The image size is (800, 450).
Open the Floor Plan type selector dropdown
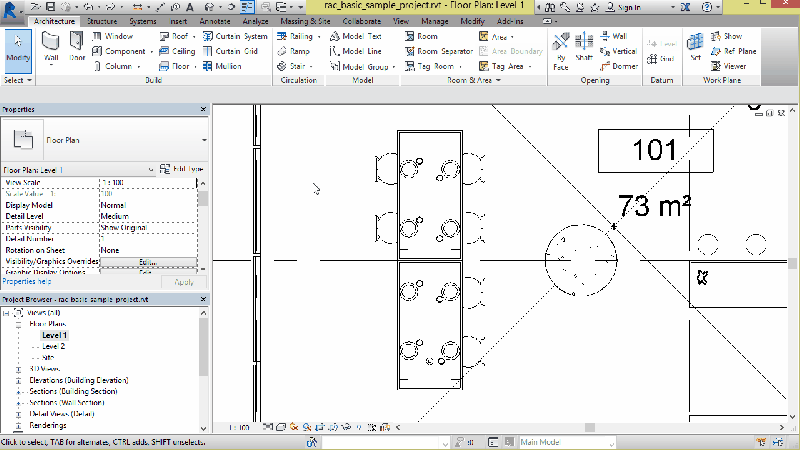click(204, 140)
